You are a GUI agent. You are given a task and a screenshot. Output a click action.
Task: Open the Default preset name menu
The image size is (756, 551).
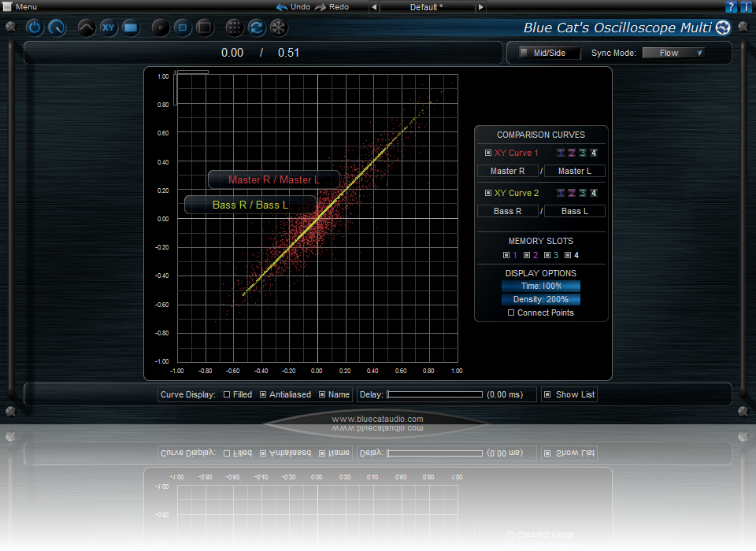428,7
